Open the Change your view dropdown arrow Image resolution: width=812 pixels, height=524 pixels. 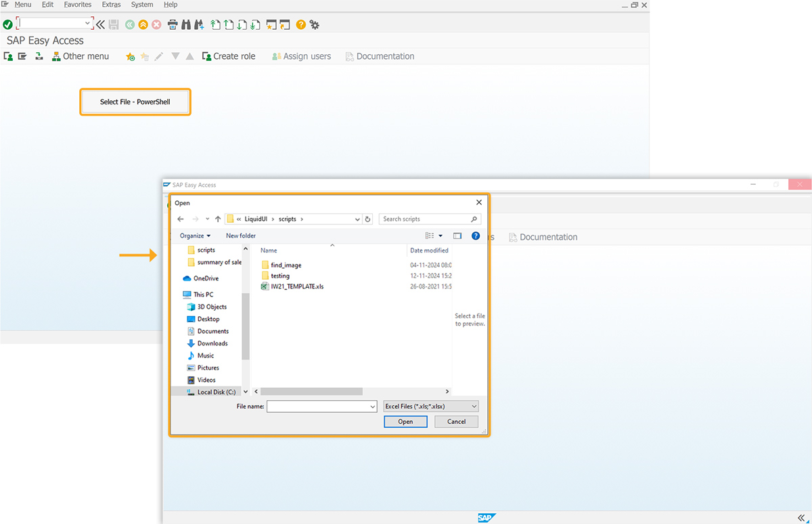(441, 236)
